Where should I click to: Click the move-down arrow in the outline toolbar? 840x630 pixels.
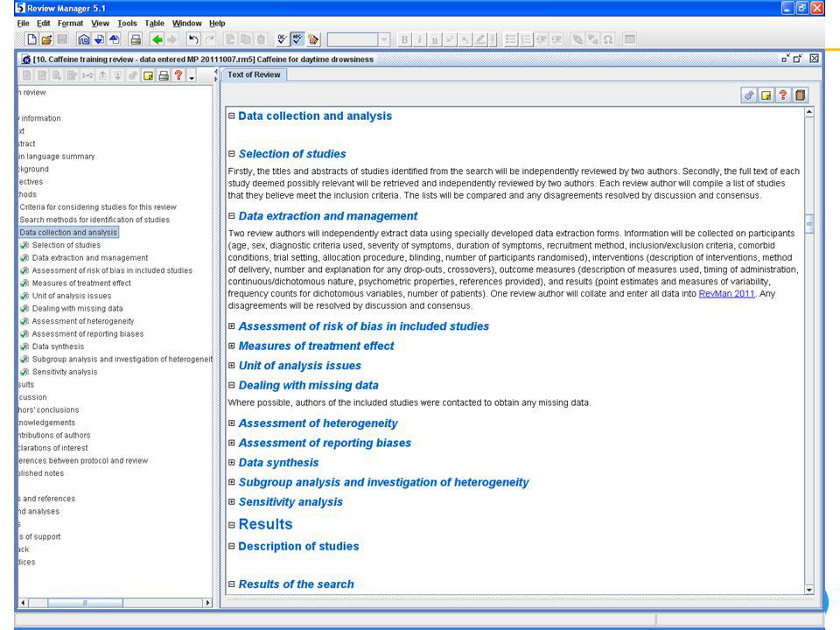(x=117, y=75)
